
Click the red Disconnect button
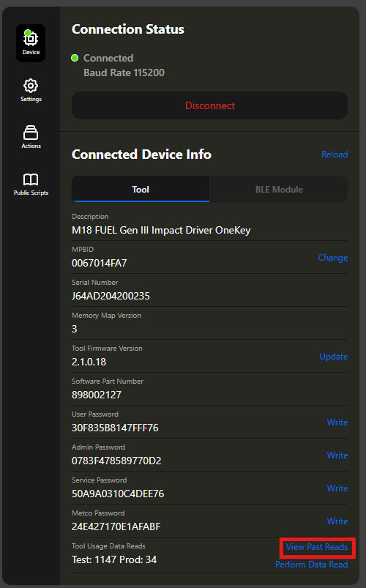point(209,105)
